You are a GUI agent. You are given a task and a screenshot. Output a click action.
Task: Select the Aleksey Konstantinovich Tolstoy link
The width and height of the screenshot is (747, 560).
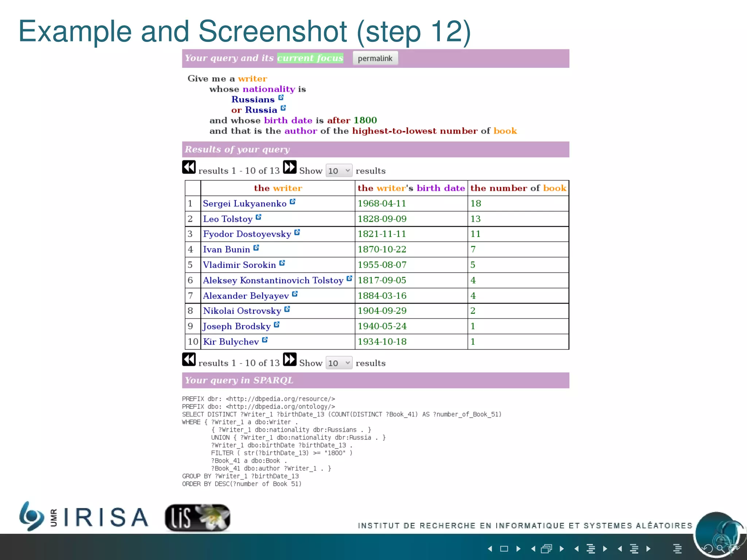click(273, 280)
